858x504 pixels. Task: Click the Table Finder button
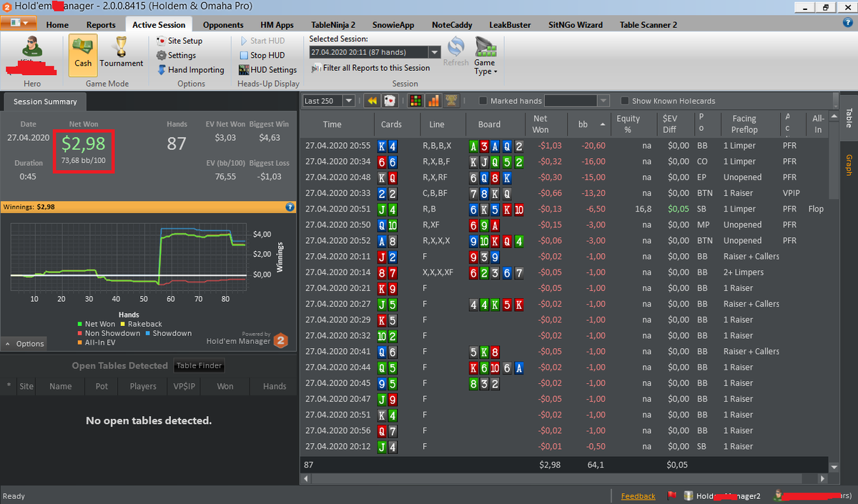199,365
